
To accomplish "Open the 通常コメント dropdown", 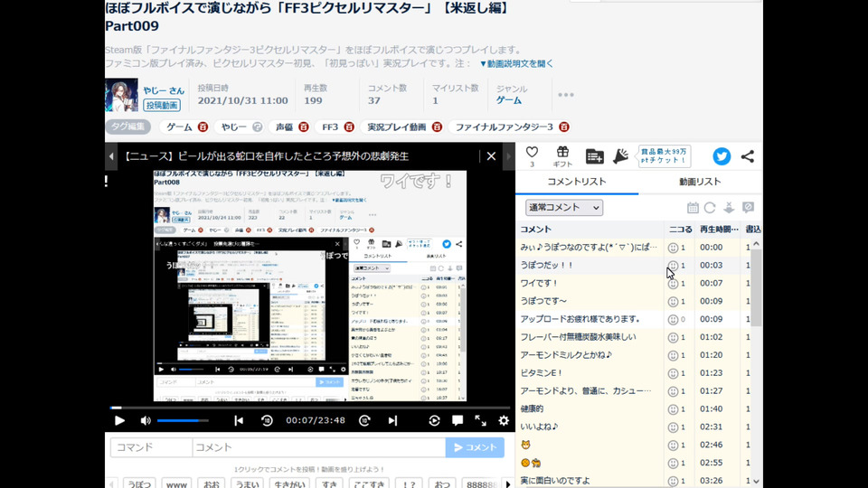I will point(563,208).
